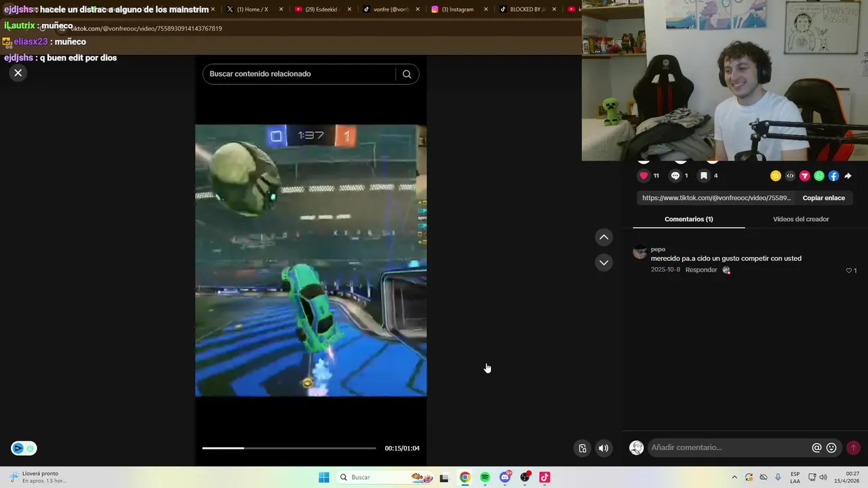This screenshot has height=488, width=868.
Task: Click the like count '11'
Action: click(656, 176)
